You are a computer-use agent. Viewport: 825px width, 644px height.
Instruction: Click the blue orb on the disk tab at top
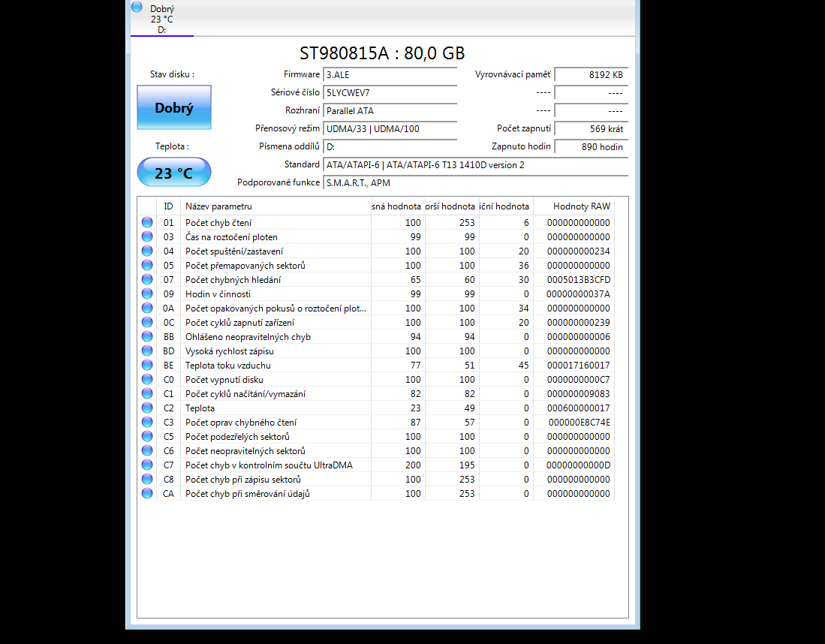[137, 7]
